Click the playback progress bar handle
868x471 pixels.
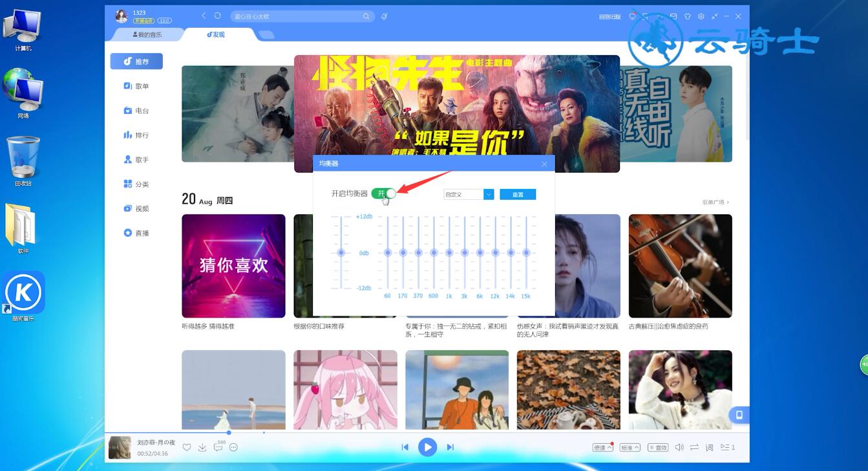coord(228,432)
